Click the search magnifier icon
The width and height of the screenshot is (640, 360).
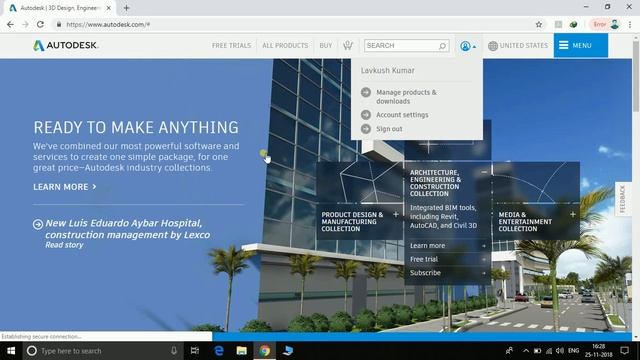click(x=442, y=46)
